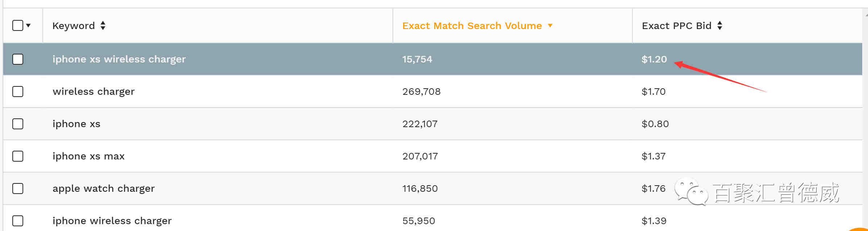Tick the iphone wireless charger row checkbox

click(18, 220)
